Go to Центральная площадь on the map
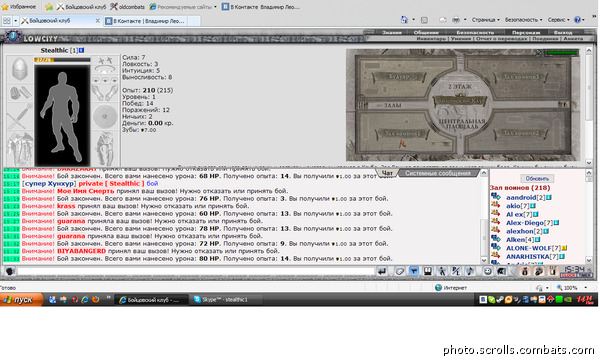The height and width of the screenshot is (360, 600). tap(461, 124)
